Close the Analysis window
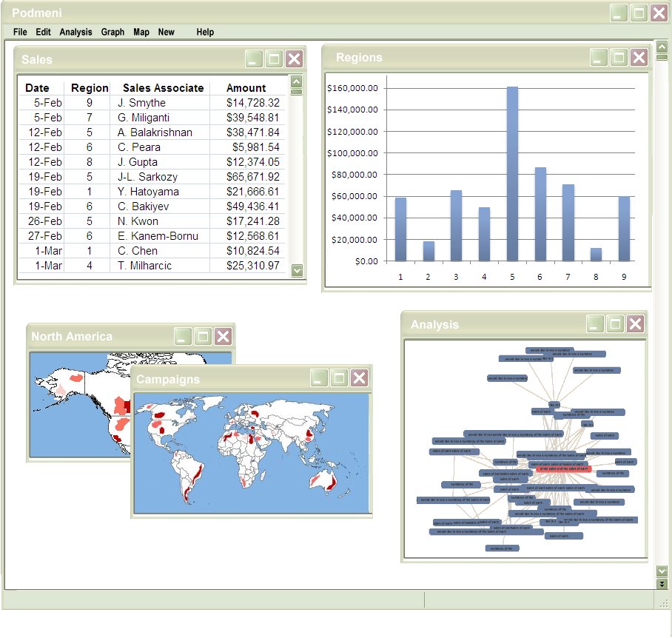 coord(635,323)
